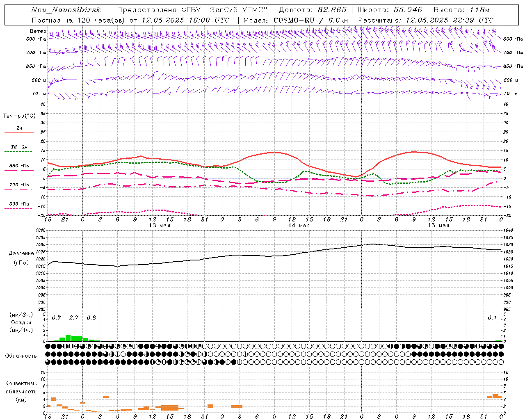Click the '0.7' three-hour precipitation value

pyautogui.click(x=57, y=318)
